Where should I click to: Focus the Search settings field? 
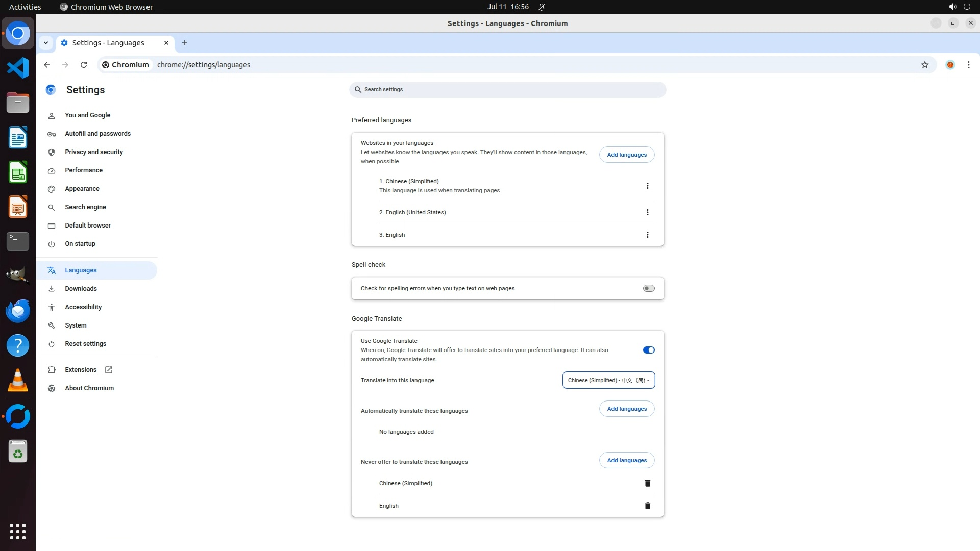pyautogui.click(x=507, y=90)
